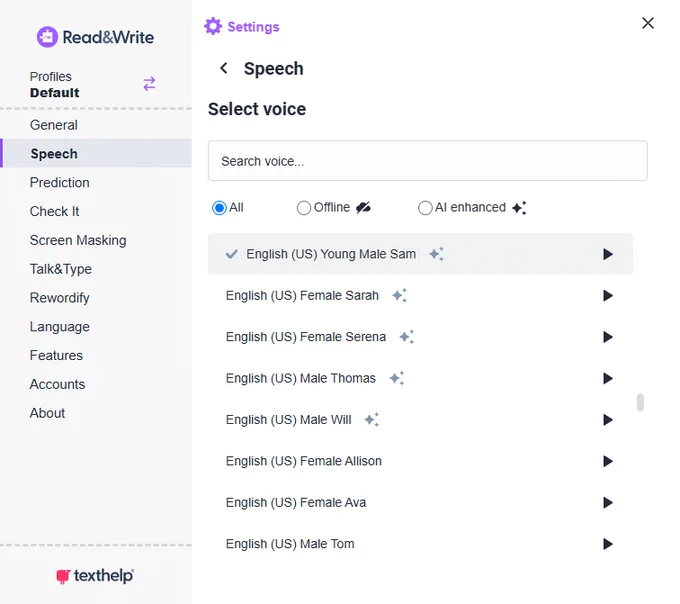The image size is (680, 604).
Task: Click the AI sparkle icon beside Serena
Action: 407,336
